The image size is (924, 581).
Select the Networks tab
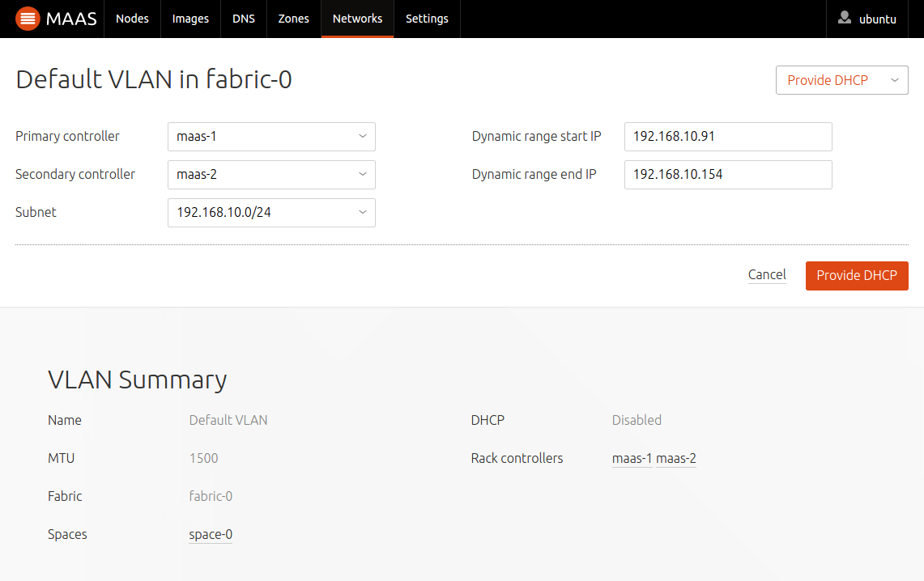point(357,19)
